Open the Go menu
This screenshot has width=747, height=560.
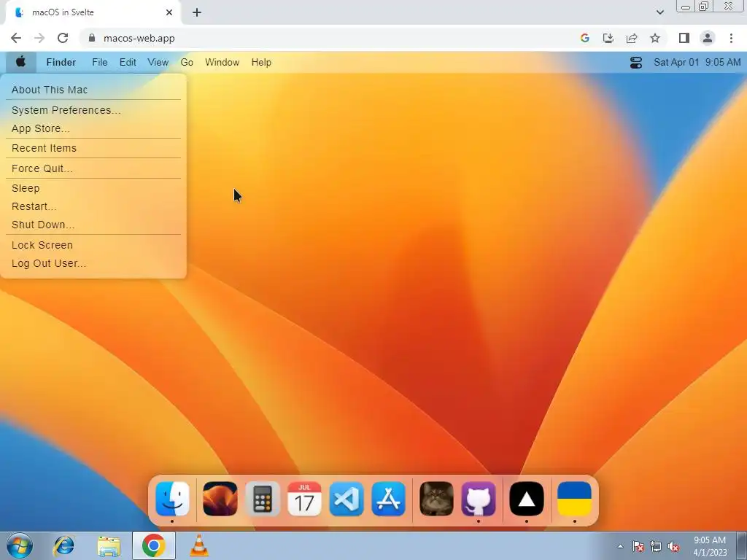point(187,63)
